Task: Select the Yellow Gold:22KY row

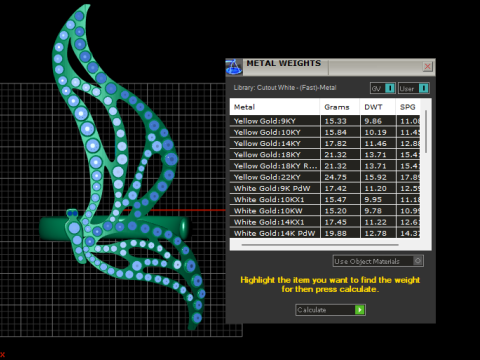Action: click(x=325, y=177)
